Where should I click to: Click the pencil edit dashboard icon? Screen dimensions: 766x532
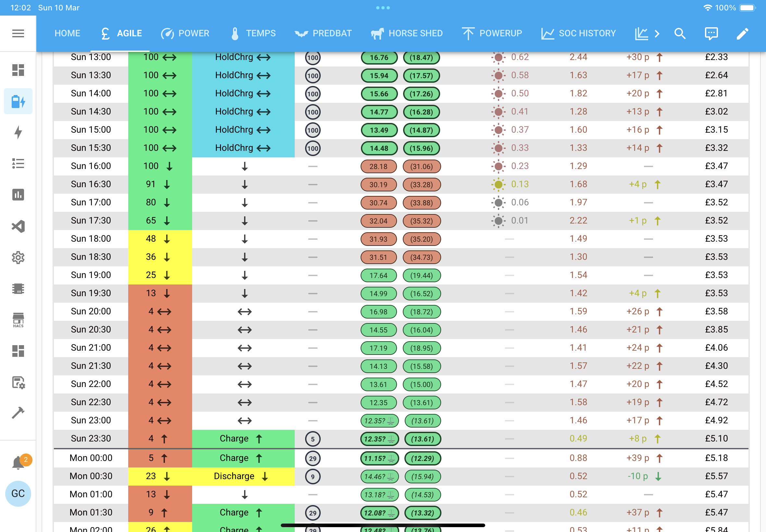pos(742,33)
